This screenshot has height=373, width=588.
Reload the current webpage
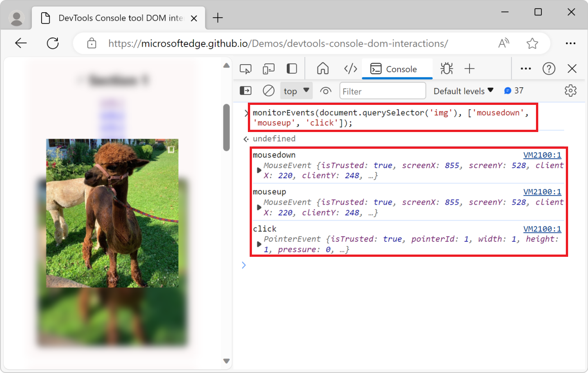(x=52, y=43)
